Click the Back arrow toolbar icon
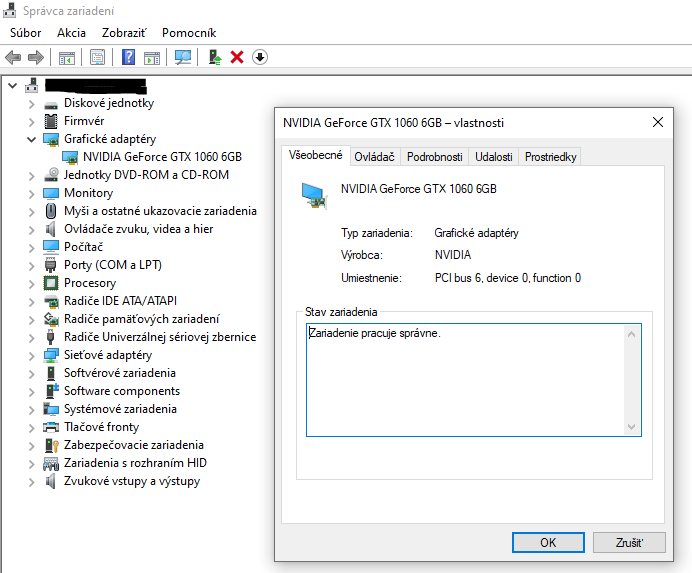 tap(13, 57)
